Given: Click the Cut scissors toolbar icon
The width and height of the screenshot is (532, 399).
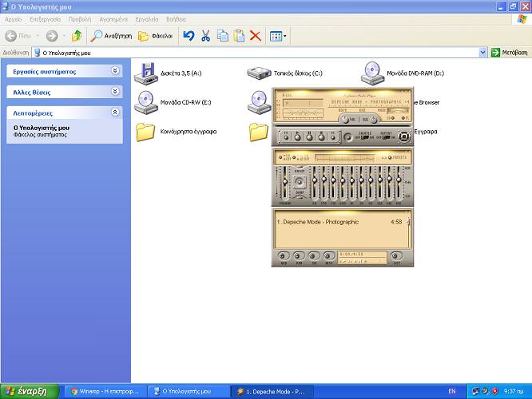Looking at the screenshot, I should click(x=205, y=36).
